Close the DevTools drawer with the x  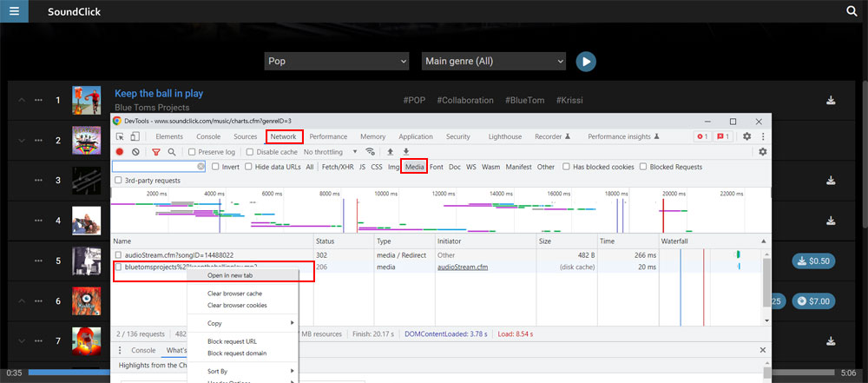[x=763, y=350]
